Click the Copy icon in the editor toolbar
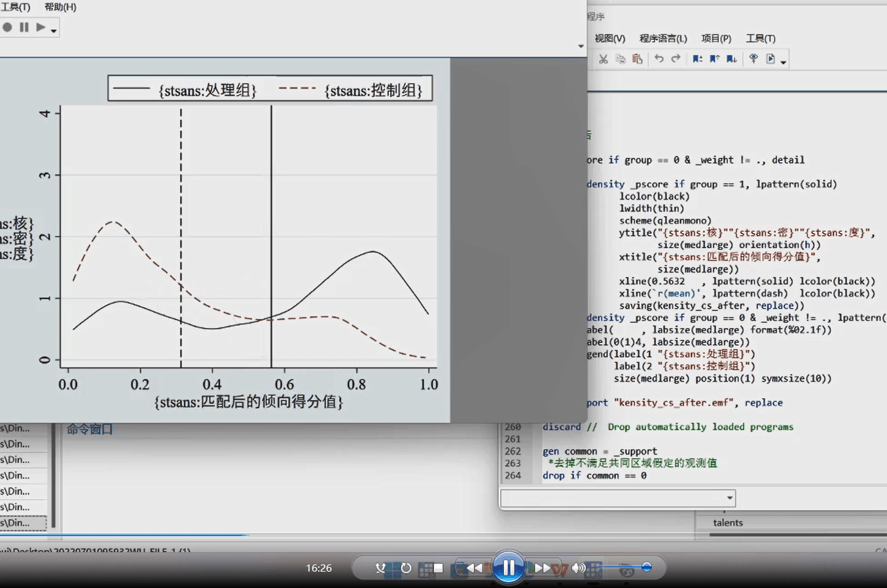The height and width of the screenshot is (588, 887). tap(620, 59)
